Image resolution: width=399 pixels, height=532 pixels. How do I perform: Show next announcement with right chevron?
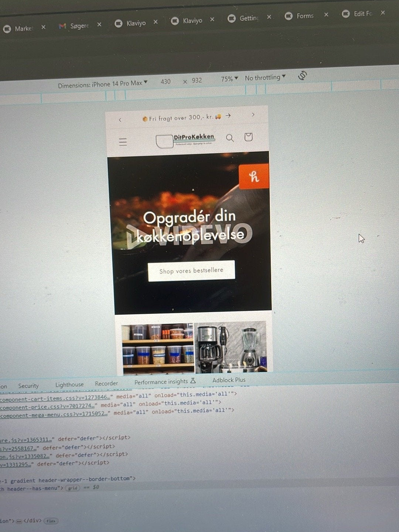tap(253, 115)
